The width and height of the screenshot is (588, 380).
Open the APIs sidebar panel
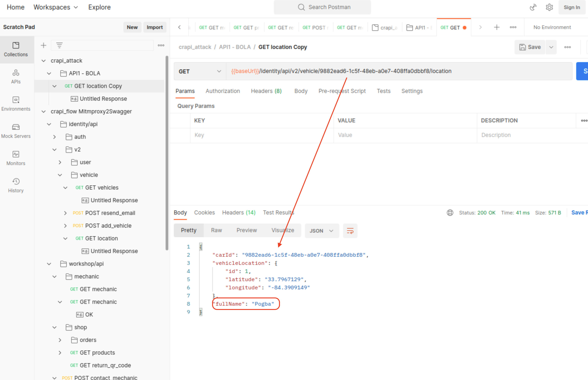tap(16, 76)
